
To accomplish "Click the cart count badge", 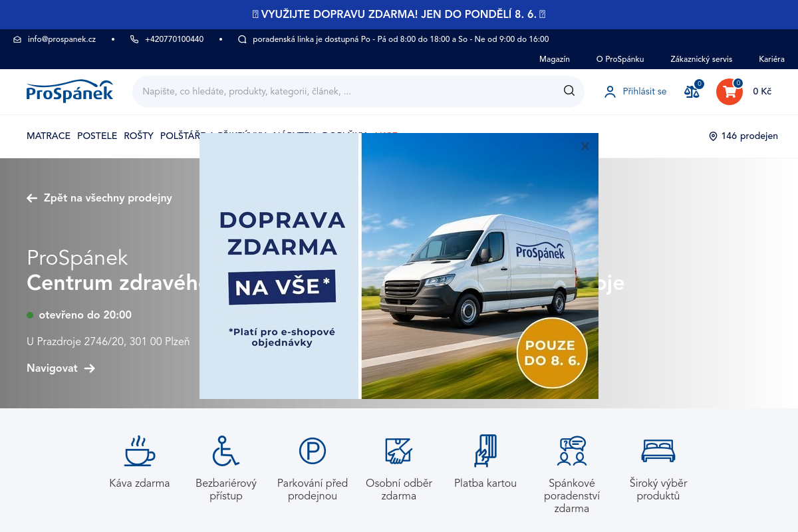I will pos(738,83).
